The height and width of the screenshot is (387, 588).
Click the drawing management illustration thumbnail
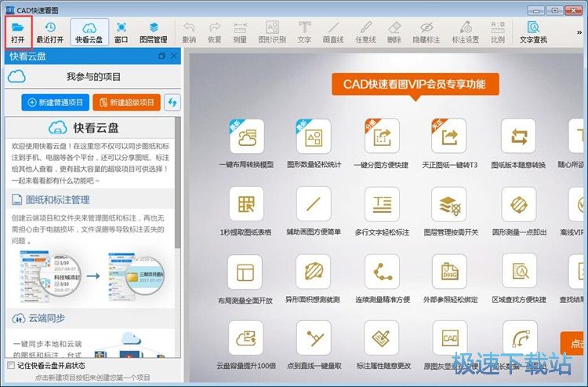pyautogui.click(x=93, y=276)
